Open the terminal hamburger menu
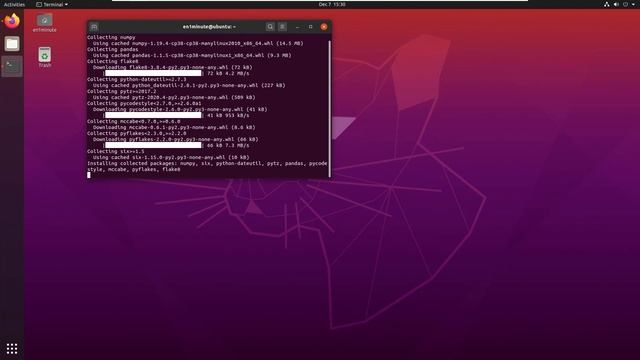The width and height of the screenshot is (640, 360). point(282,27)
